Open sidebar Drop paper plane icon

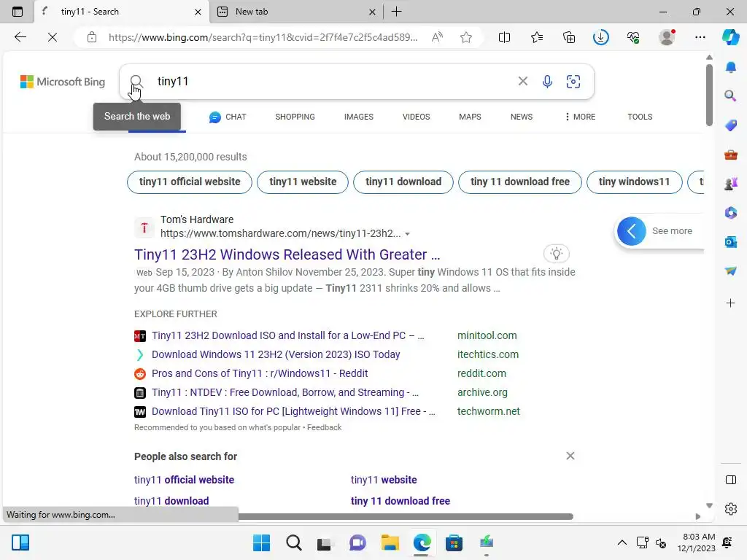point(731,271)
